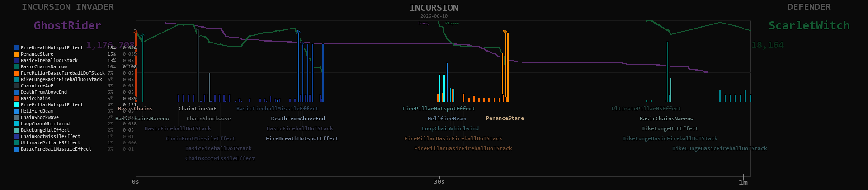Click the cyan FirePillarHotspotEffect legend swatch
Screen dimensions: 868x190
click(x=16, y=104)
